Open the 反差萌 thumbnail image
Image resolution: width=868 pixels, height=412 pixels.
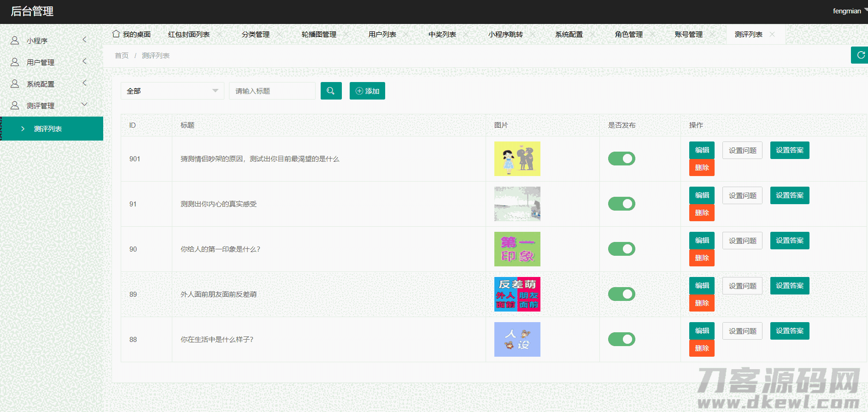[x=517, y=294]
